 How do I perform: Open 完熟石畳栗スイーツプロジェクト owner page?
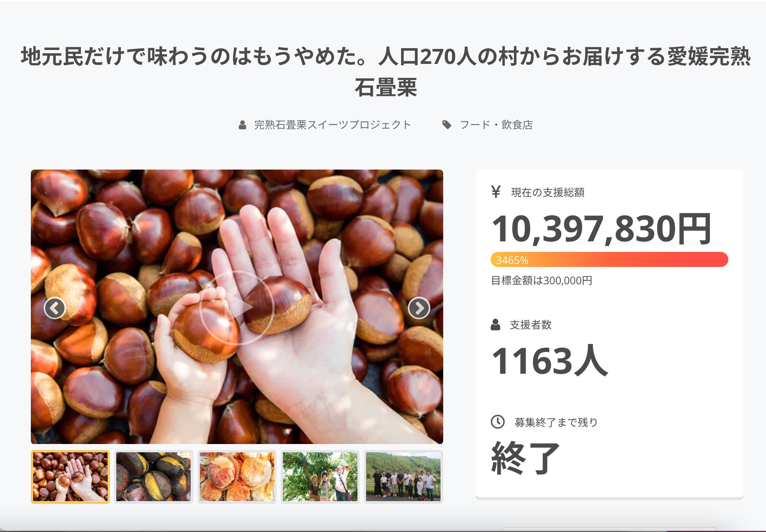coord(333,125)
